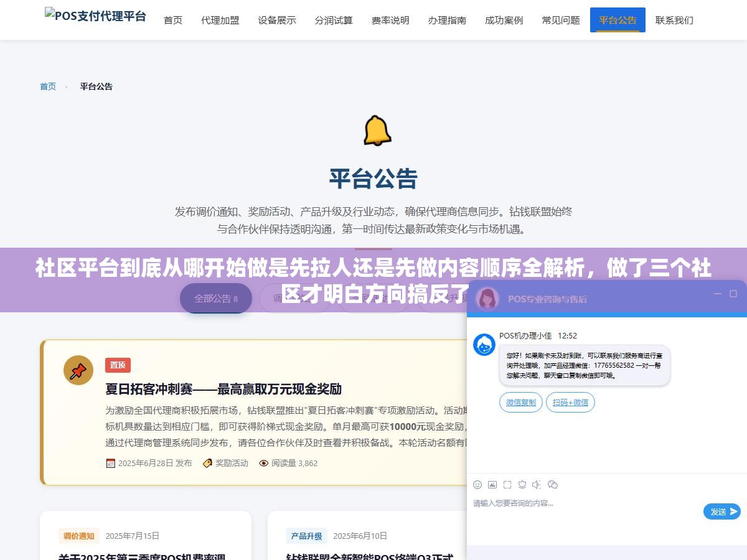747x560 pixels.
Task: Click the POS专业咨询与售后 chat title
Action: point(547,299)
